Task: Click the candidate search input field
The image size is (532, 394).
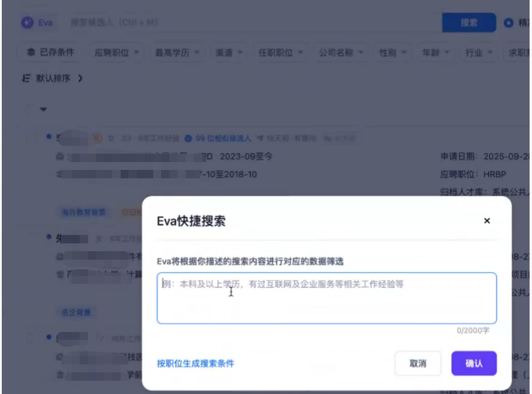Action: click(251, 23)
